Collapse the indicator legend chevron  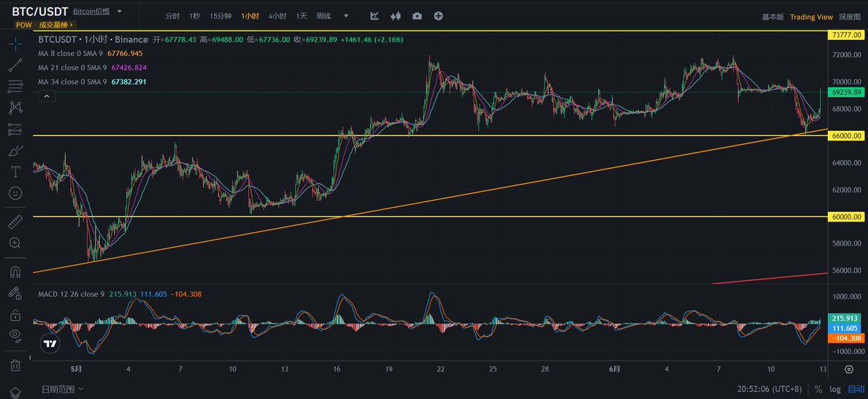coord(46,96)
